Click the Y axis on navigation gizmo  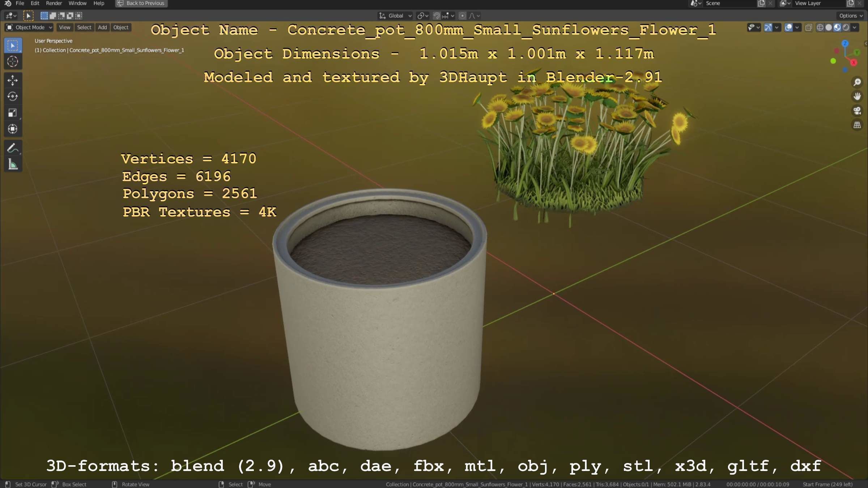pos(857,52)
